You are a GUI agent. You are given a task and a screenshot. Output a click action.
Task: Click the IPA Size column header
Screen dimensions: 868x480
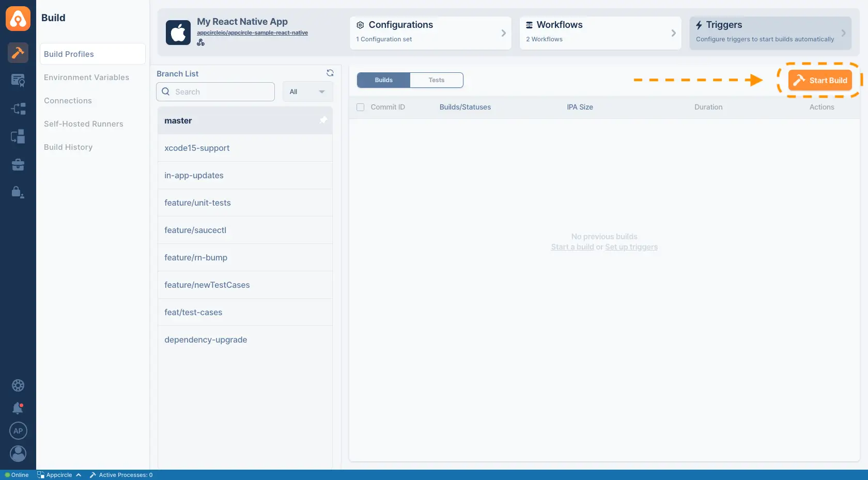[580, 107]
